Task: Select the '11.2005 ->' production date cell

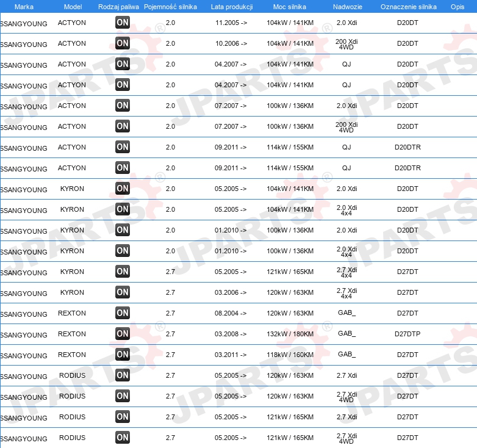Action: (231, 23)
